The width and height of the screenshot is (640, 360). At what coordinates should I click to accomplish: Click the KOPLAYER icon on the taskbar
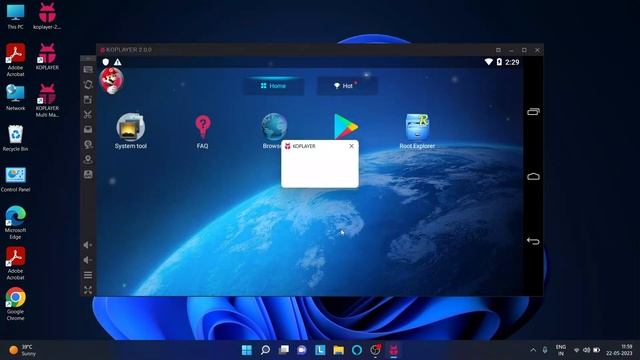(x=393, y=350)
